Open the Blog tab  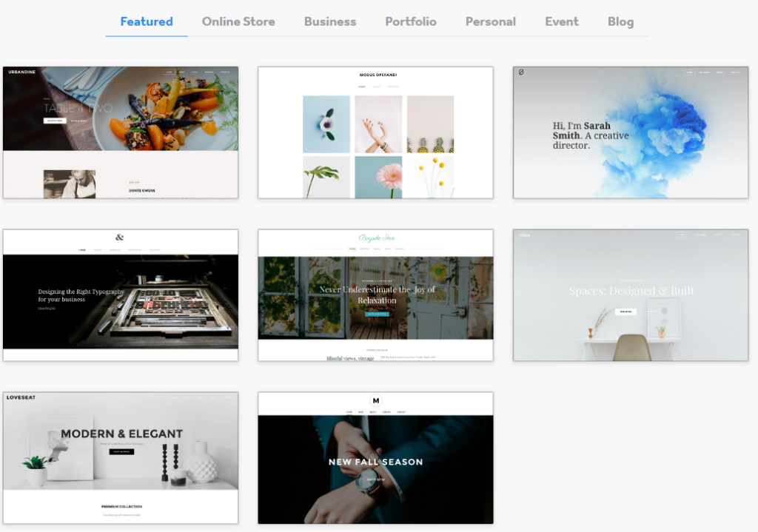(621, 21)
